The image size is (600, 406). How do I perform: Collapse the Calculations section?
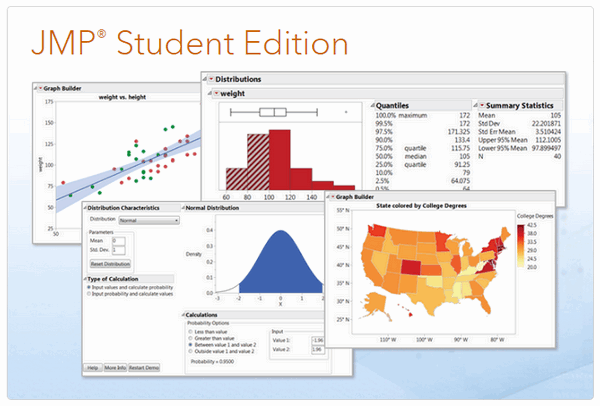183,315
